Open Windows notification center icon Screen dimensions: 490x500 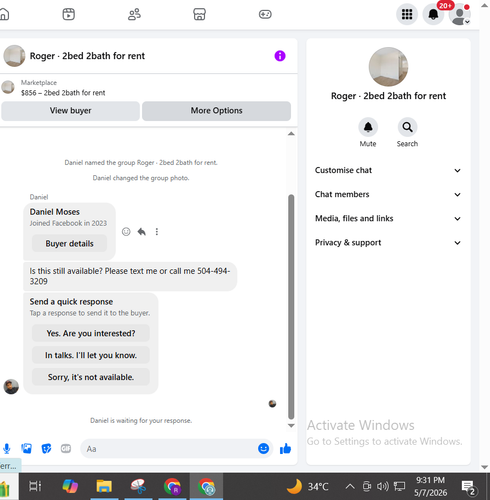pyautogui.click(x=470, y=488)
